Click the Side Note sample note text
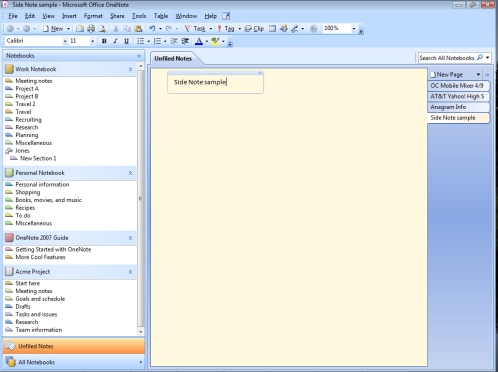The image size is (498, 372). pyautogui.click(x=200, y=82)
